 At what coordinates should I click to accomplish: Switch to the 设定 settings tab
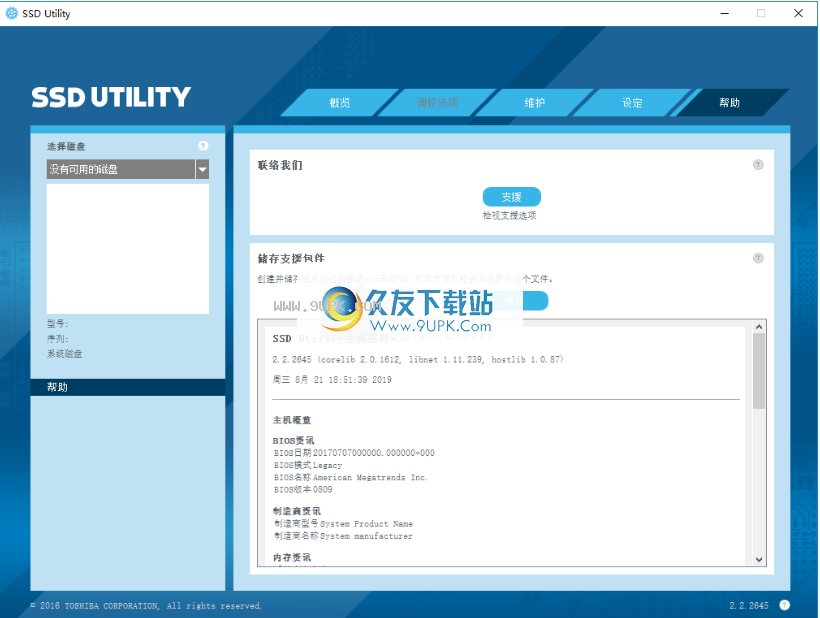tap(632, 102)
